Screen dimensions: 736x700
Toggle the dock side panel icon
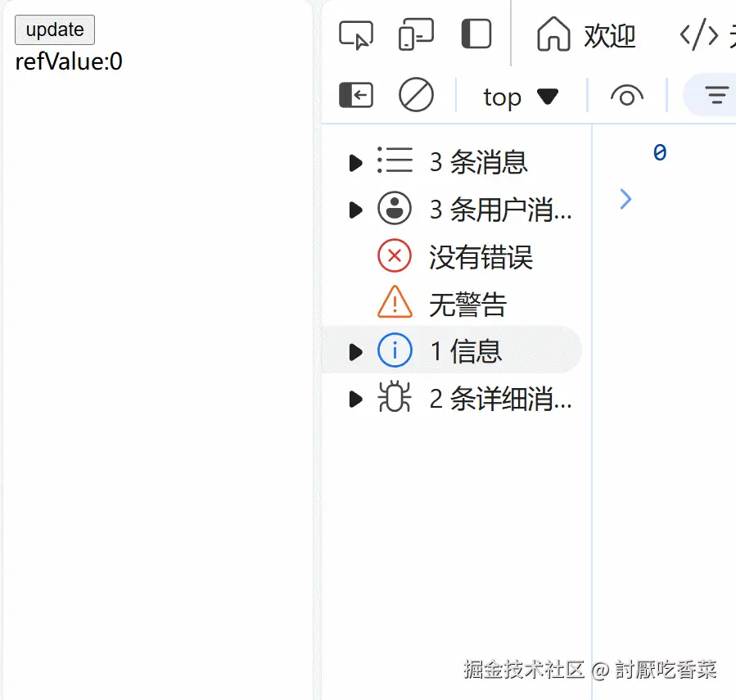click(x=476, y=34)
